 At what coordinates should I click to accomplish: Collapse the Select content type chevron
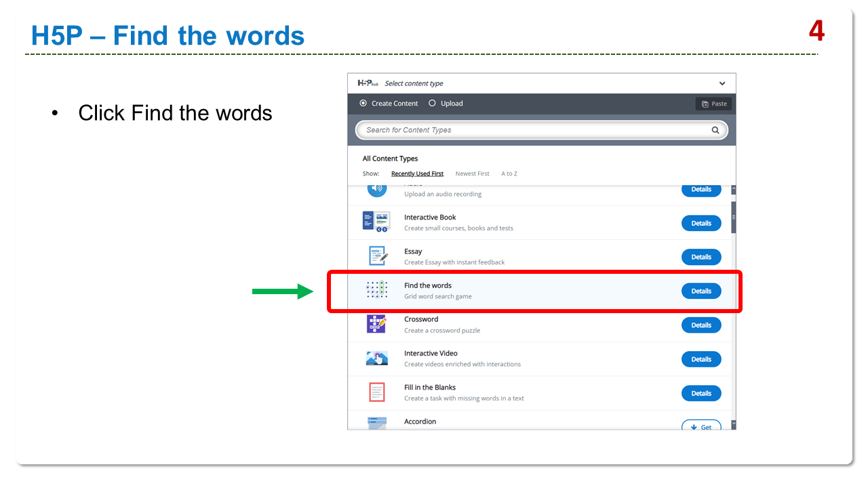click(x=722, y=83)
